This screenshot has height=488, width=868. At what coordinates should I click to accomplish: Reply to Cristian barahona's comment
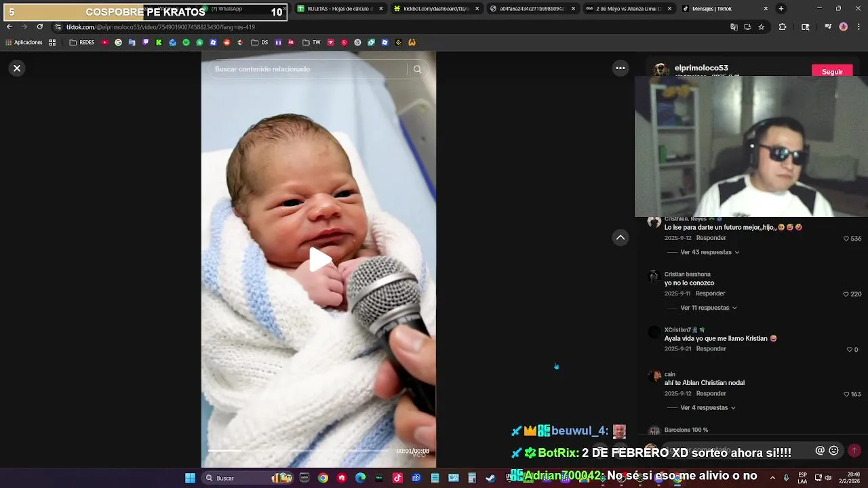(x=710, y=293)
